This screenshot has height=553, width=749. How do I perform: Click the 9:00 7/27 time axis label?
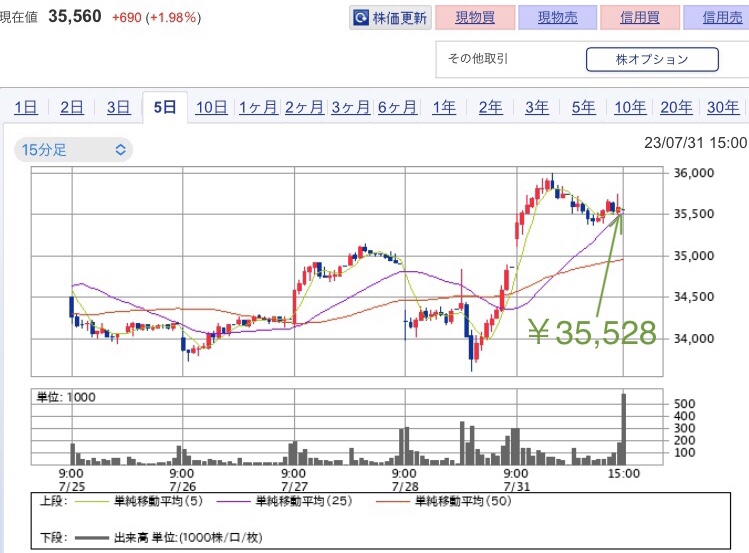(x=294, y=480)
